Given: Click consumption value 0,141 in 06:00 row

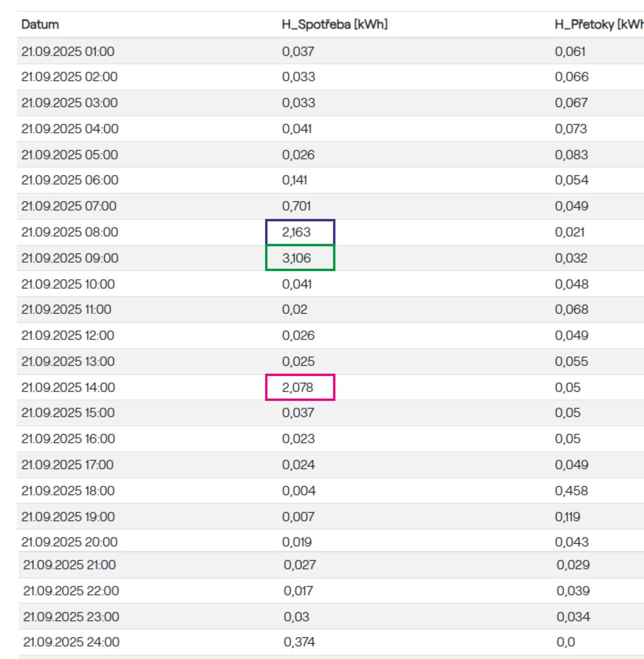Looking at the screenshot, I should 294,180.
